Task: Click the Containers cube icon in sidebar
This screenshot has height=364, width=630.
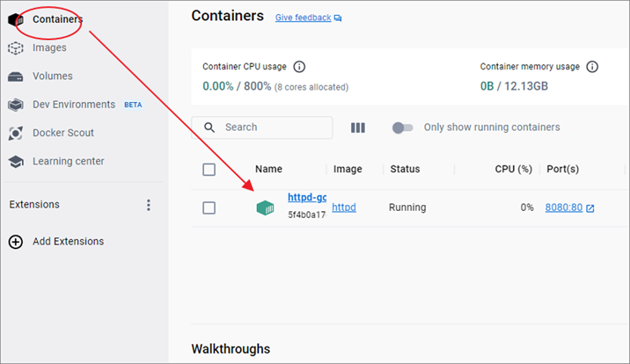Action: pos(15,19)
